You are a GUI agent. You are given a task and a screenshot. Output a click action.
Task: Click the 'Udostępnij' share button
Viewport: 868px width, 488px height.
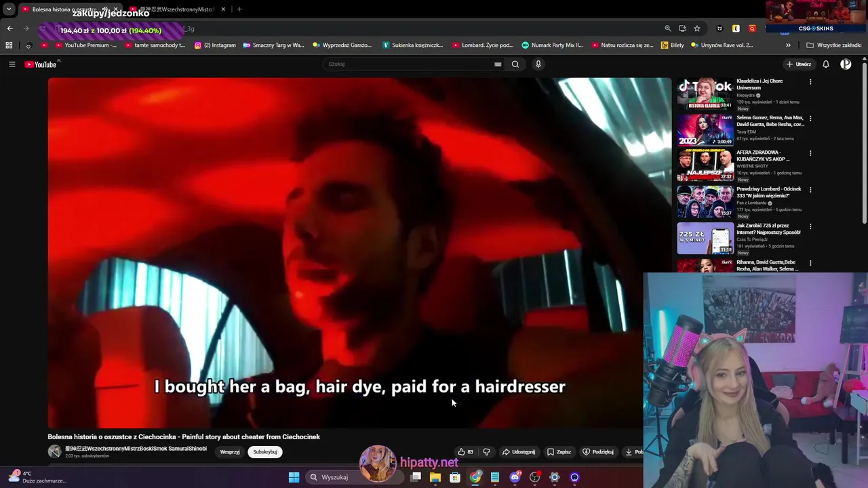[519, 452]
